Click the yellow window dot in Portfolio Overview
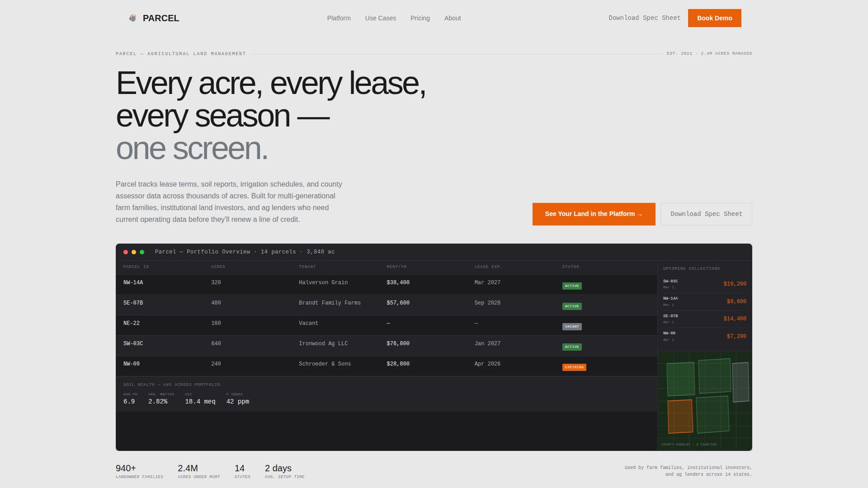 (x=134, y=252)
